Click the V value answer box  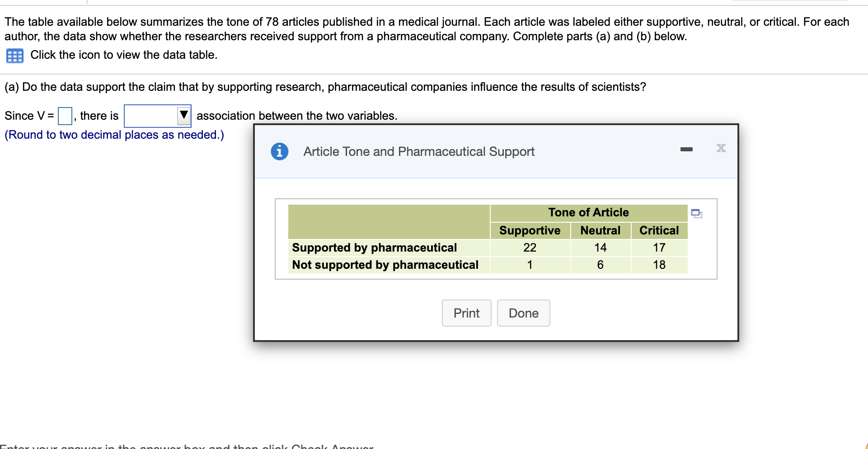point(65,116)
